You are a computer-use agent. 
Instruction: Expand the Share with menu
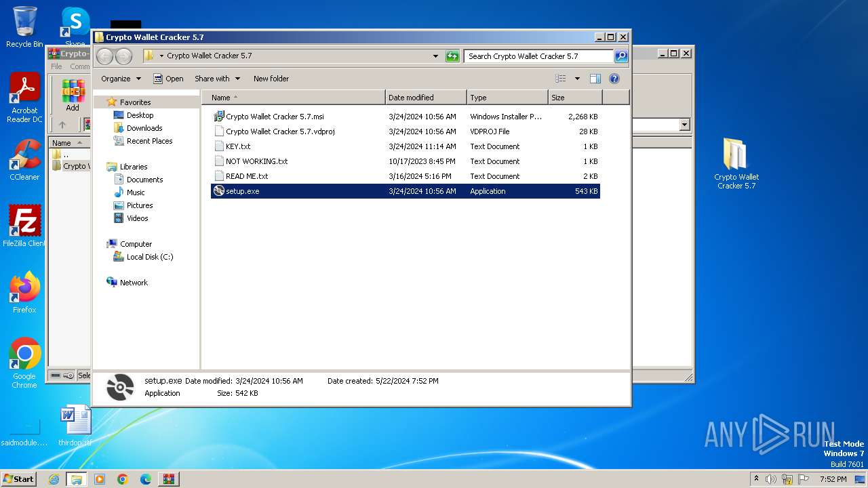pos(217,79)
